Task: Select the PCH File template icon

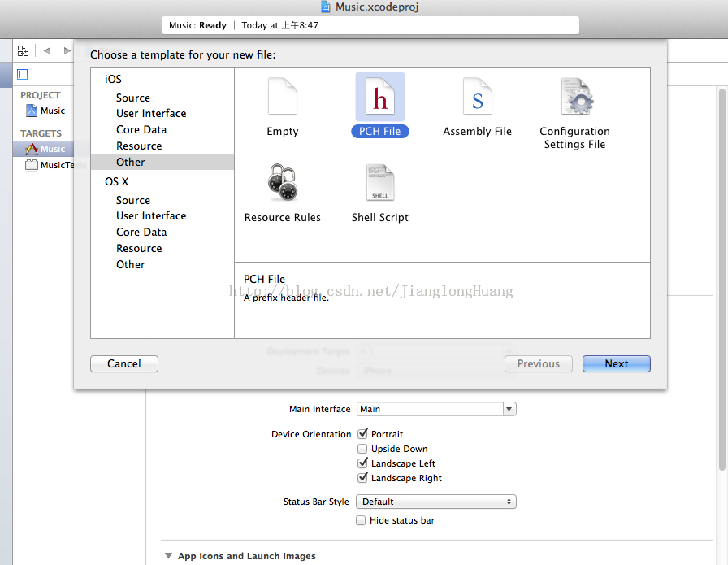Action: [x=379, y=97]
